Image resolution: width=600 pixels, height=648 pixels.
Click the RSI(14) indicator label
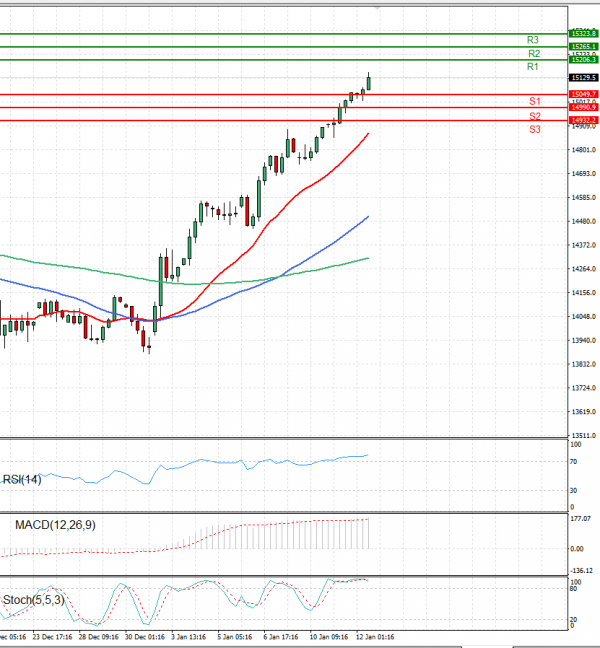click(22, 479)
